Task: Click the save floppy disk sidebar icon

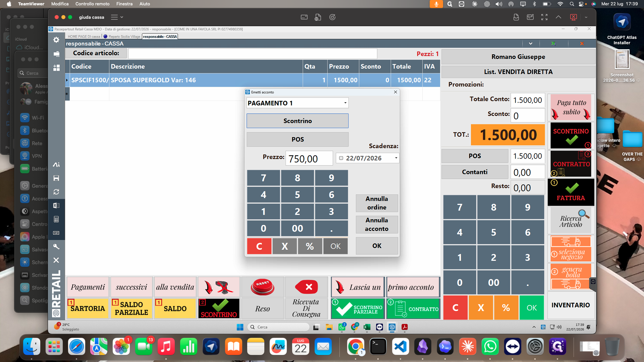Action: click(56, 178)
